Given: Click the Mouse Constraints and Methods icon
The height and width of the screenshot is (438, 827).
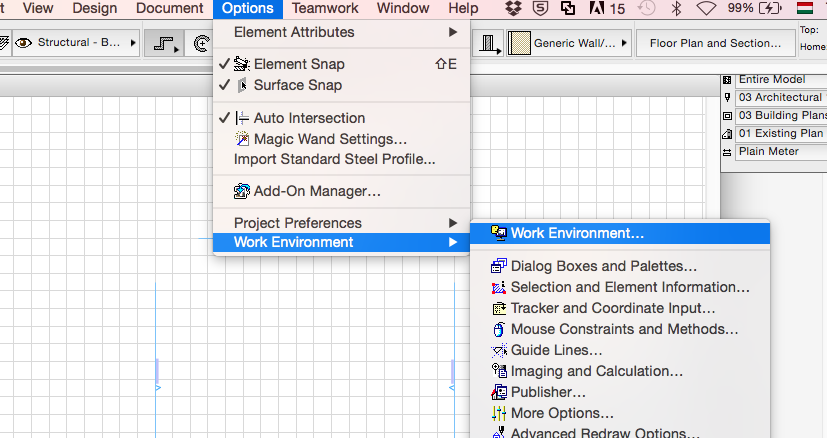Looking at the screenshot, I should pyautogui.click(x=499, y=329).
